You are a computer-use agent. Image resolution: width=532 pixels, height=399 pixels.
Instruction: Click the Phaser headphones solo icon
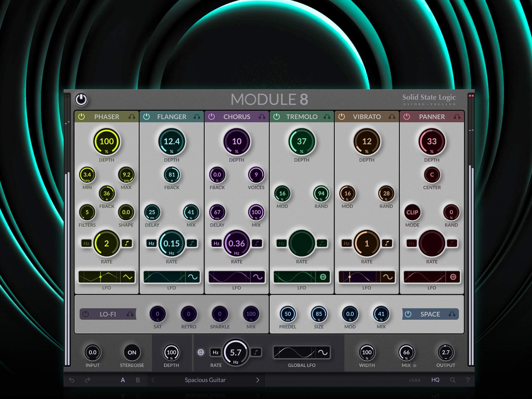[x=132, y=117]
